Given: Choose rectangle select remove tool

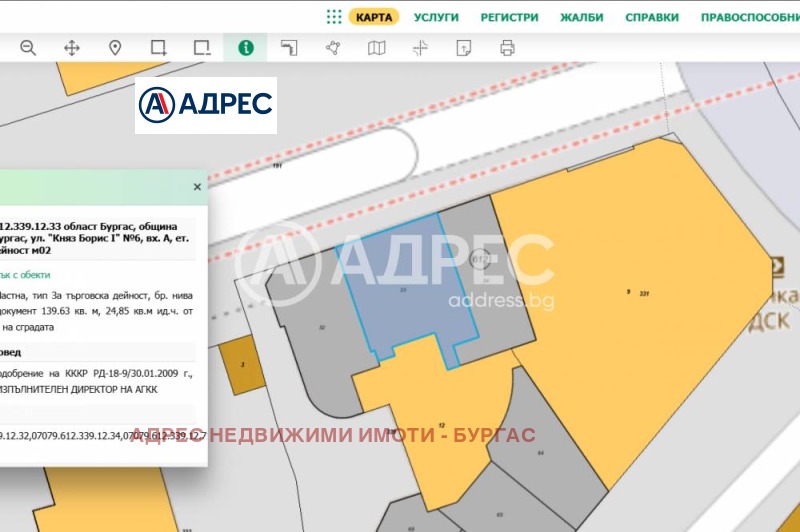Looking at the screenshot, I should click(202, 48).
